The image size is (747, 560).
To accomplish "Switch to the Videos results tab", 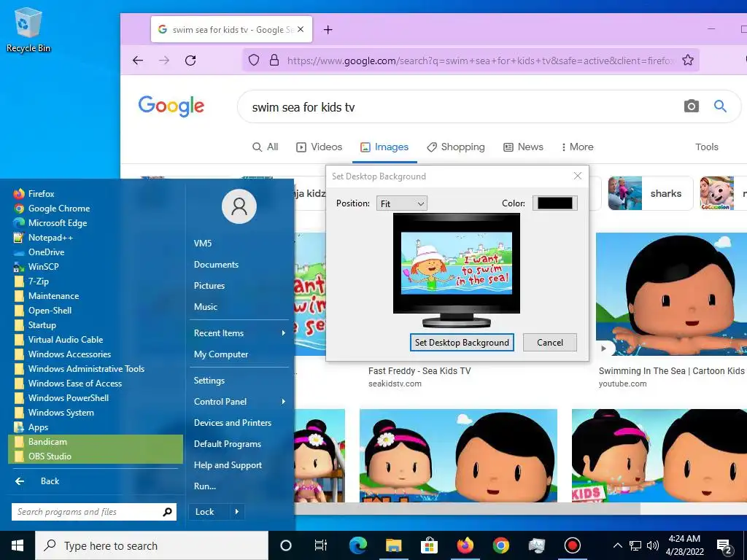I will click(320, 147).
